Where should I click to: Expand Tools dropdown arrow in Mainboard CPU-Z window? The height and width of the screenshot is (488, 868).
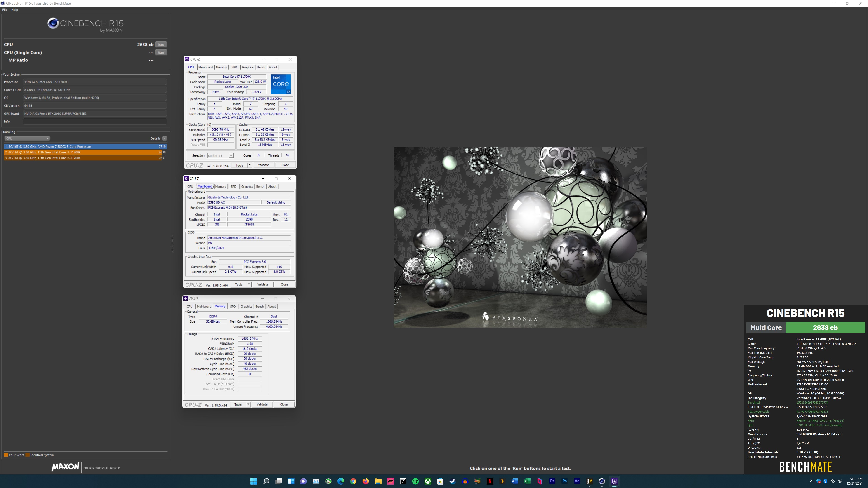coord(249,284)
